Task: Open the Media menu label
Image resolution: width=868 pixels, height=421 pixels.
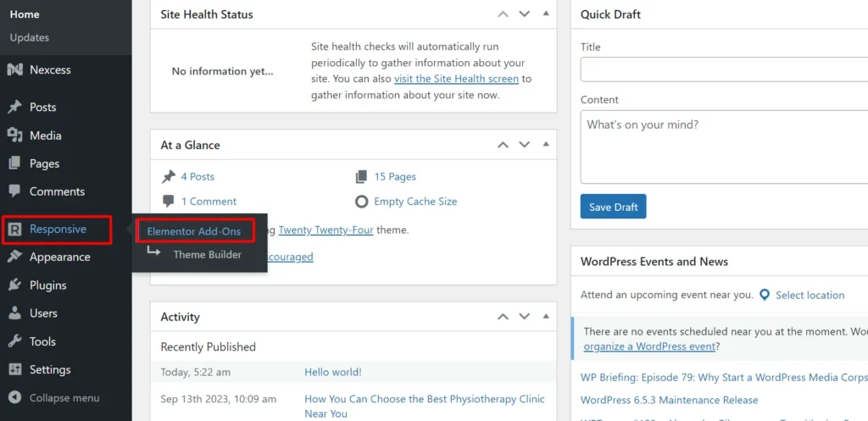Action: point(46,136)
